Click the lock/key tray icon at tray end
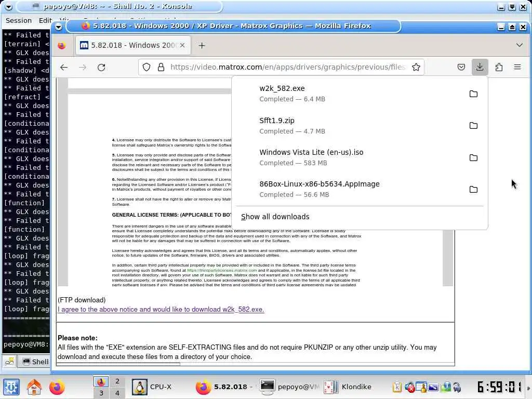The image size is (532, 399). pyautogui.click(x=457, y=387)
